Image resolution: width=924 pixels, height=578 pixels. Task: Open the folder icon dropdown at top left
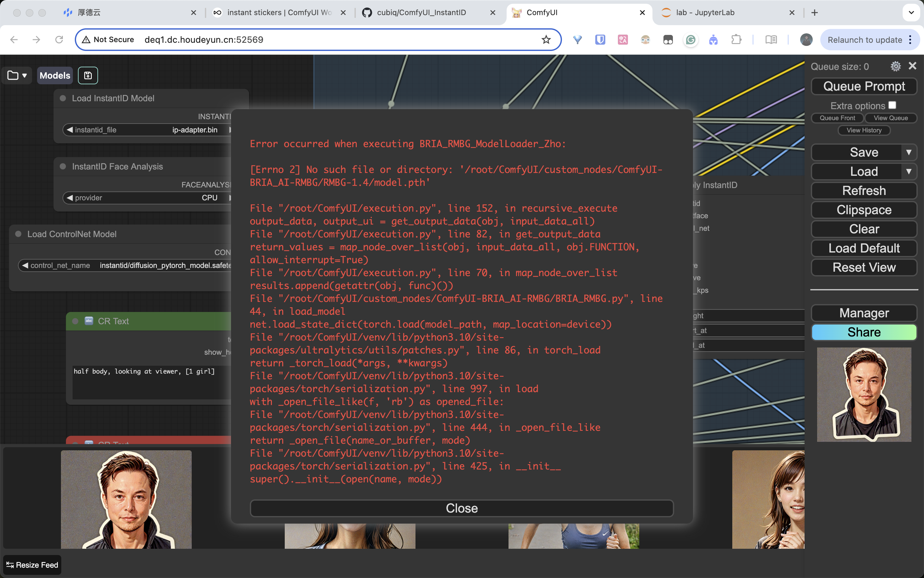[x=17, y=75]
